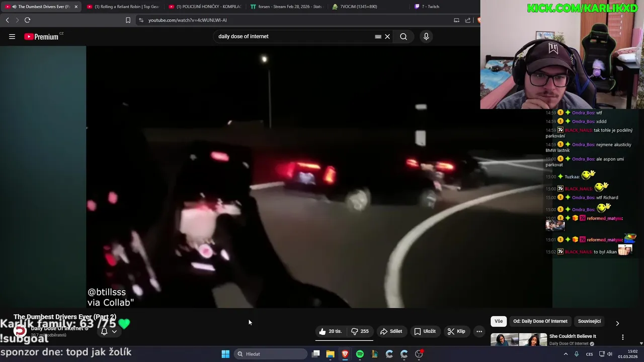This screenshot has width=644, height=362.
Task: Click the cast/screen icon in address bar
Action: point(456,20)
